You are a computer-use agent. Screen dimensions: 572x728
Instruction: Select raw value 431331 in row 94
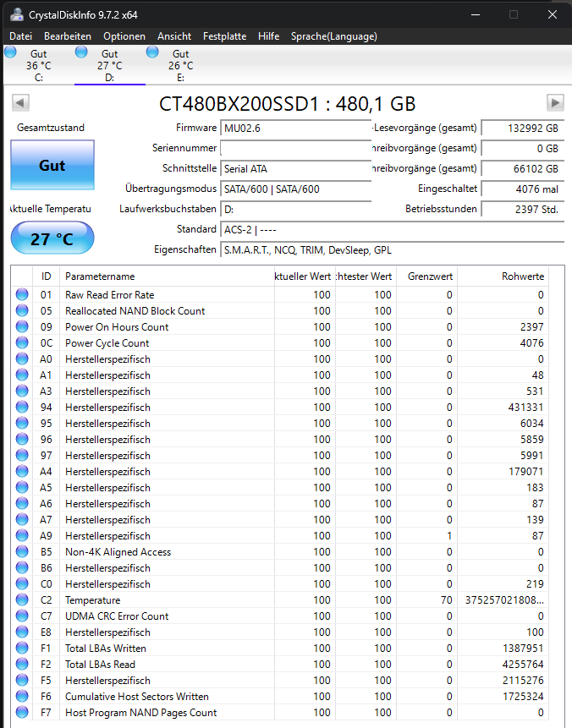pos(525,408)
